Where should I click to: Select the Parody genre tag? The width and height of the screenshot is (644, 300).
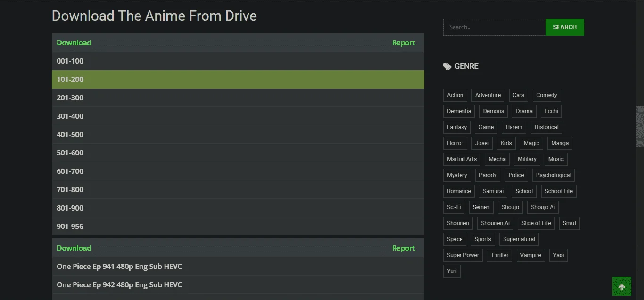pos(488,175)
